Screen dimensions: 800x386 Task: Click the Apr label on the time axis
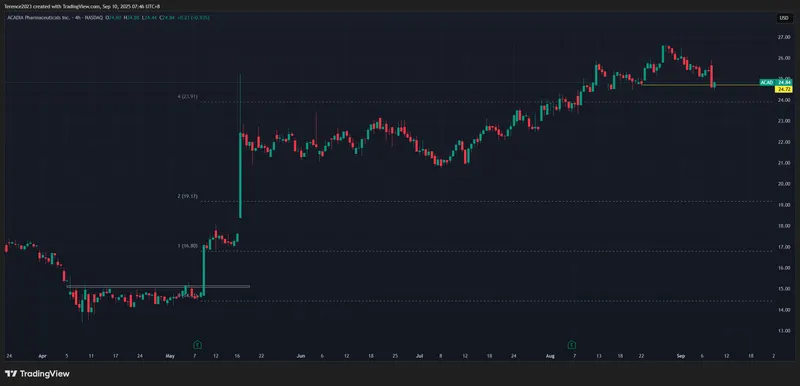[x=43, y=355]
